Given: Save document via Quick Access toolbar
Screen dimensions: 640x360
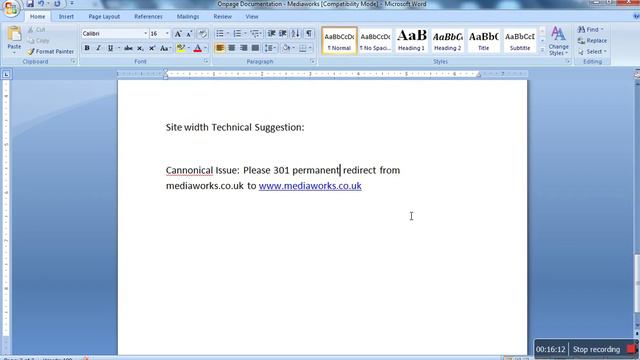Looking at the screenshot, I should coord(30,4).
